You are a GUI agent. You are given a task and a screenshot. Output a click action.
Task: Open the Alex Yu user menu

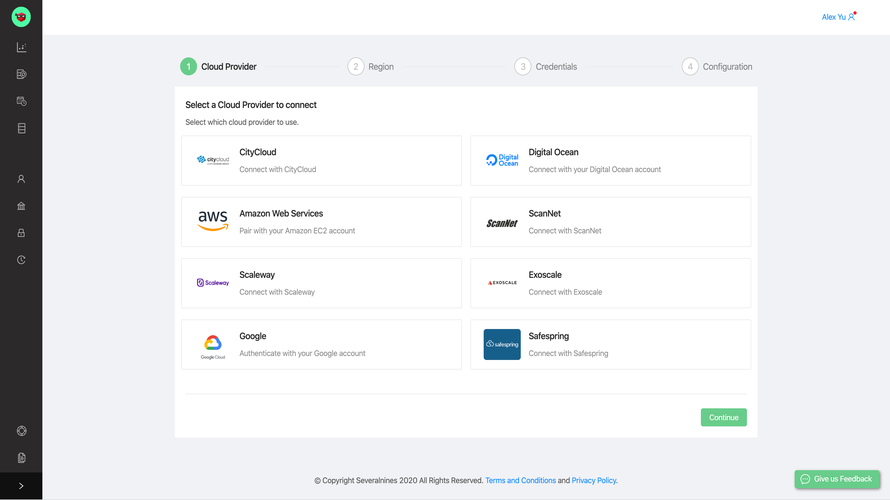pos(838,17)
